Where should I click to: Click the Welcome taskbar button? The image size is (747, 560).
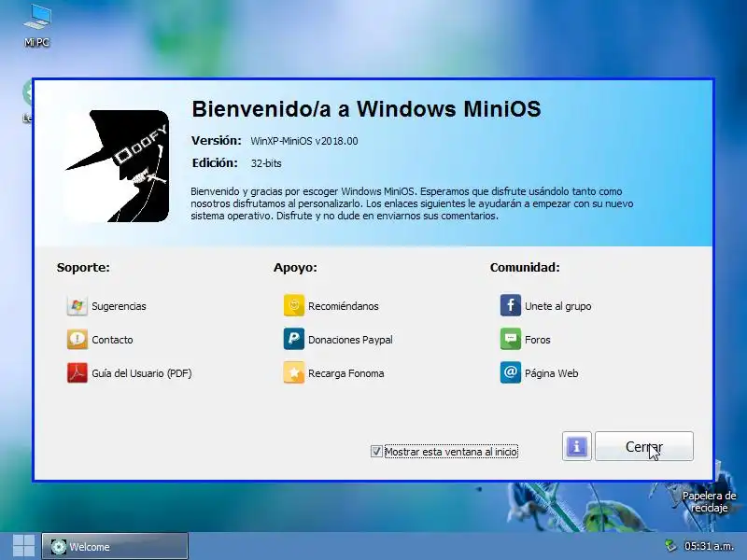(x=115, y=546)
